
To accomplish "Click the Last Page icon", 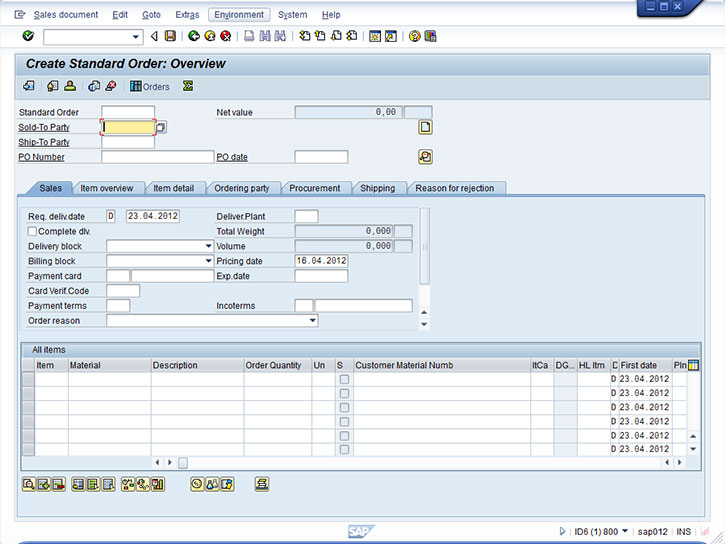I will click(x=352, y=36).
